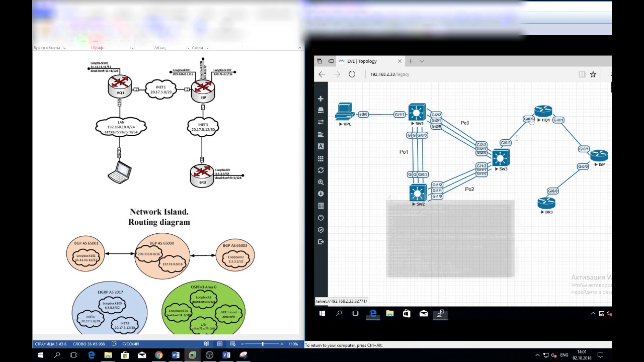Open the More actions grid icon in EVE sidebar
Image resolution: width=644 pixels, height=362 pixels.
click(x=321, y=158)
